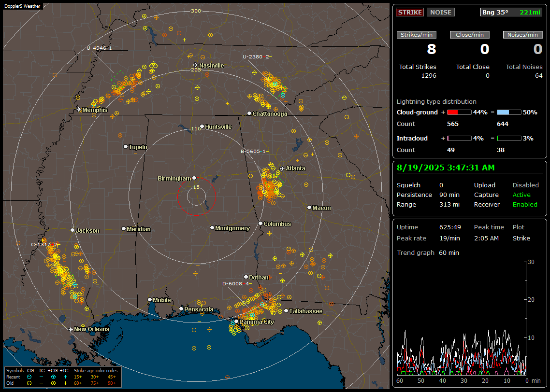Click the Doppler5 Weather title label
The height and width of the screenshot is (392, 550).
point(22,6)
